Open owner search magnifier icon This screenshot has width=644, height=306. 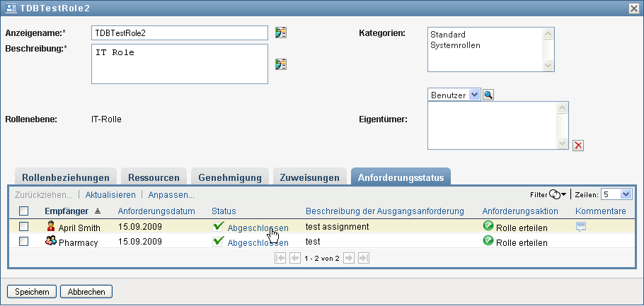[x=488, y=95]
